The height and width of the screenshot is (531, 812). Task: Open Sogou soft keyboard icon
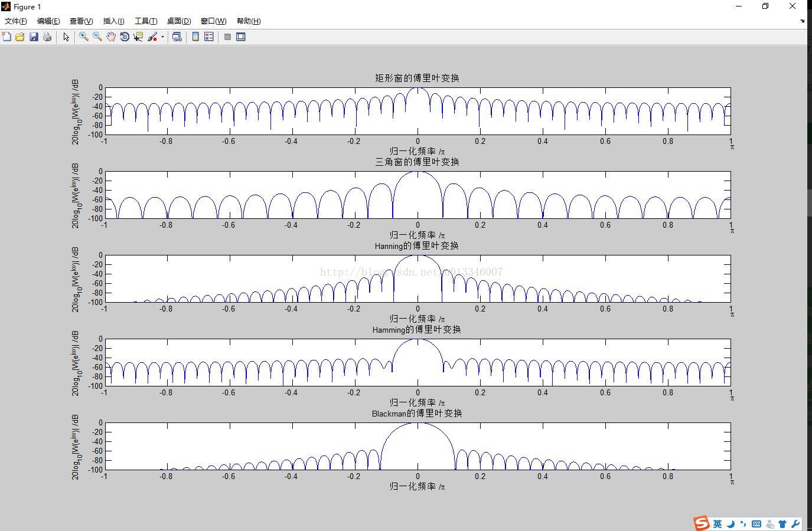point(757,523)
